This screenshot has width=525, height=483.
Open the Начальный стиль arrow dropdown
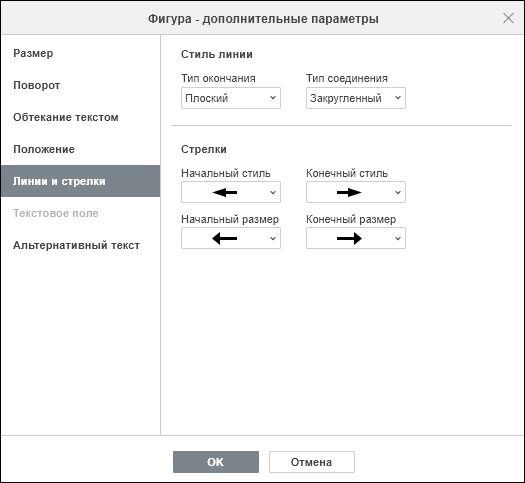point(231,192)
